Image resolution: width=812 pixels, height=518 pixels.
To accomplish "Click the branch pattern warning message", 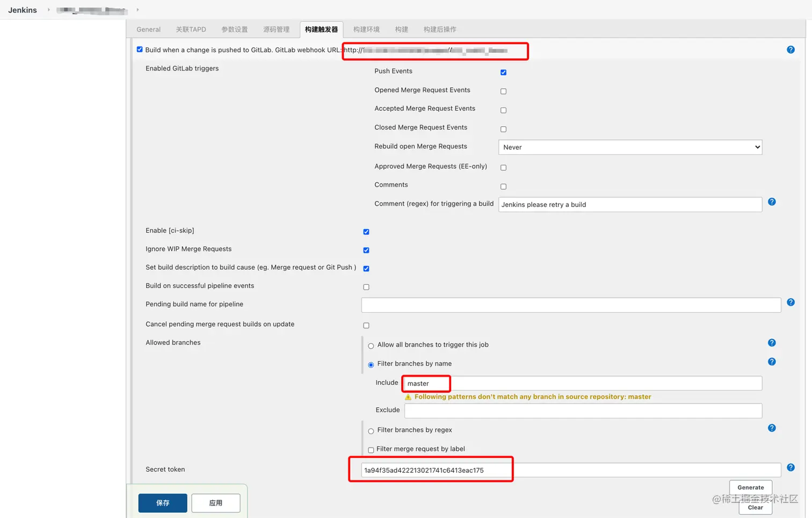I will tap(533, 397).
